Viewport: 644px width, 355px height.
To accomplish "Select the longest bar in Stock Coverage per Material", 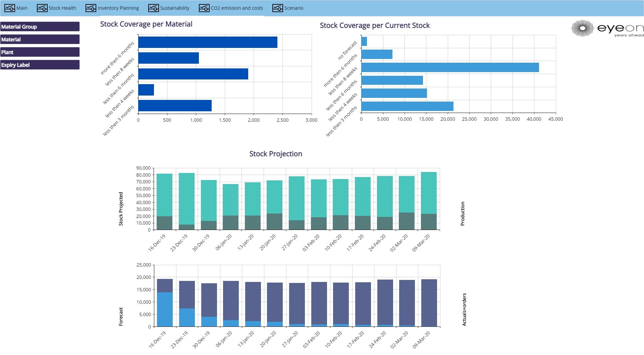I will click(208, 42).
